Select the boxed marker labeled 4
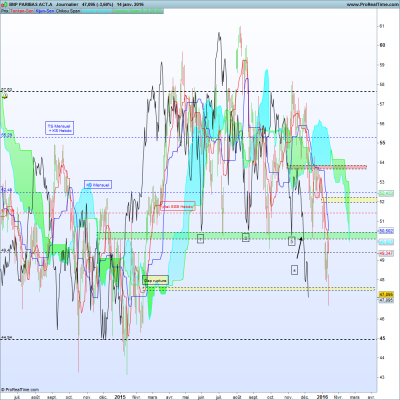Screen dimensions: 400x400 (x=294, y=270)
